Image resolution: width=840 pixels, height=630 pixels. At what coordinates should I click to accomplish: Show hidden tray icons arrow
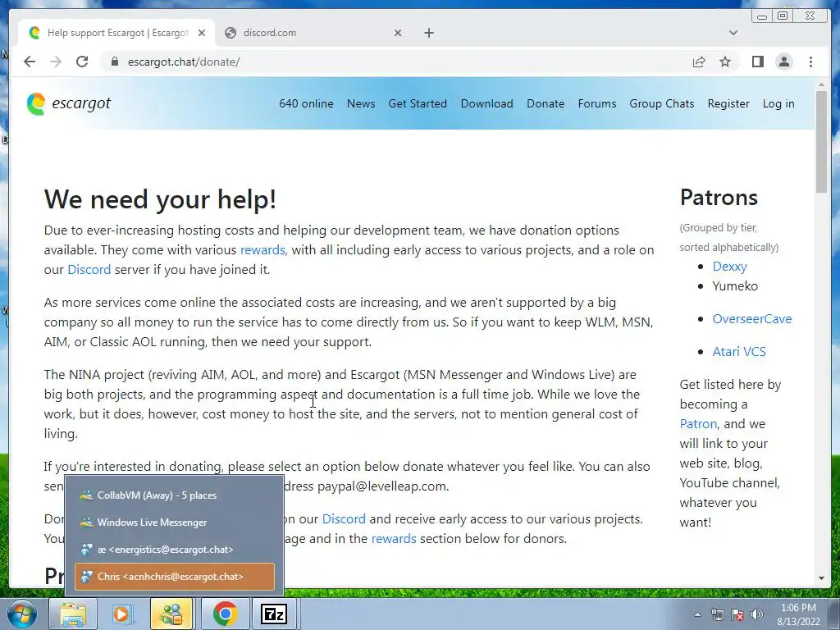697,614
